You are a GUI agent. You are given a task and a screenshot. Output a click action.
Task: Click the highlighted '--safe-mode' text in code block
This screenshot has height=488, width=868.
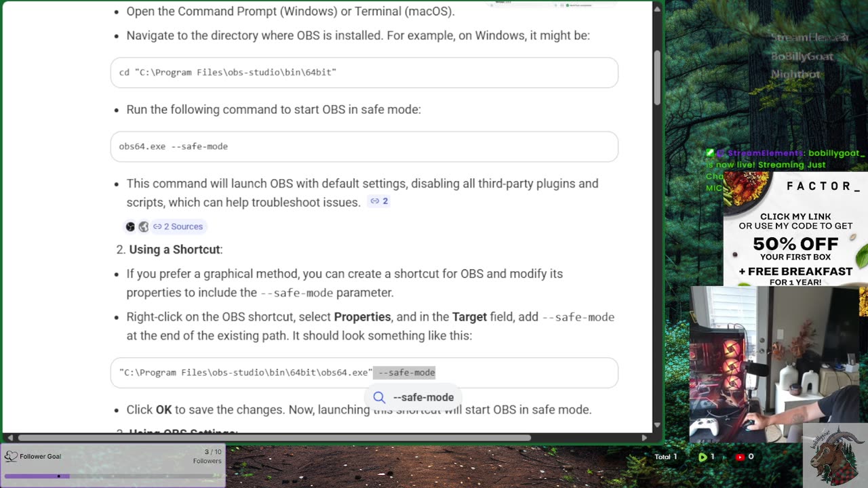tap(405, 372)
